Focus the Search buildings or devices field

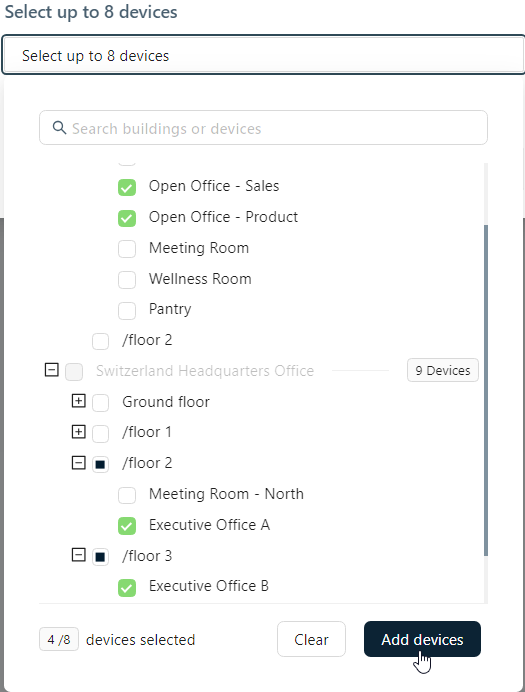coord(263,128)
